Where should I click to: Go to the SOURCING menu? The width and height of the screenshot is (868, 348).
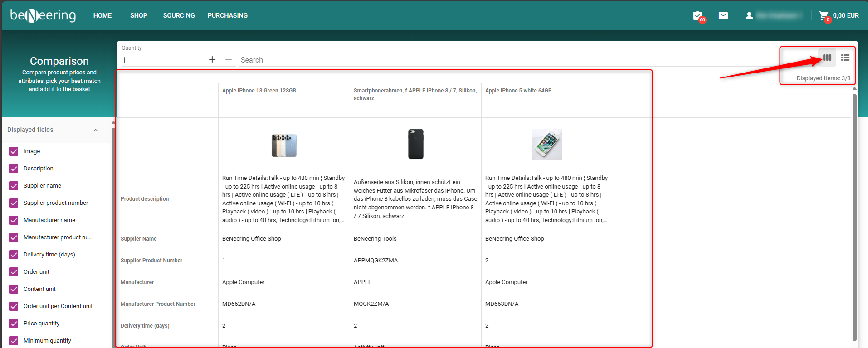(179, 15)
